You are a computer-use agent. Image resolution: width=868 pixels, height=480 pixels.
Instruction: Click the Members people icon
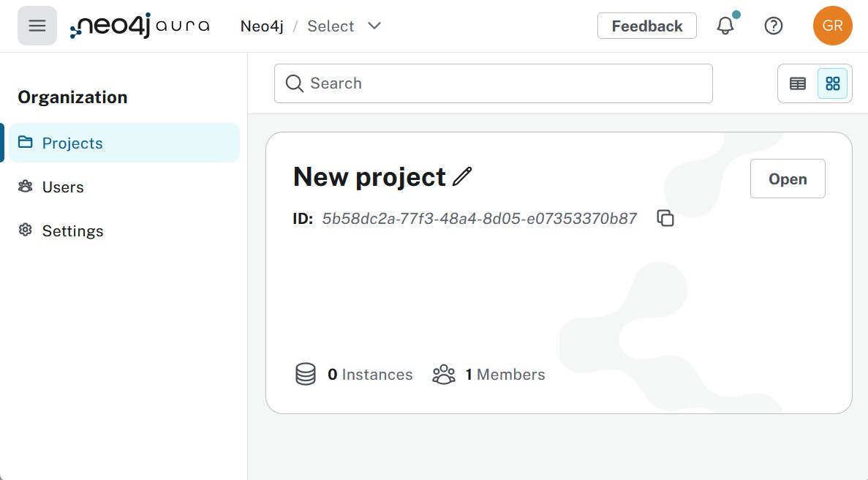tap(444, 375)
